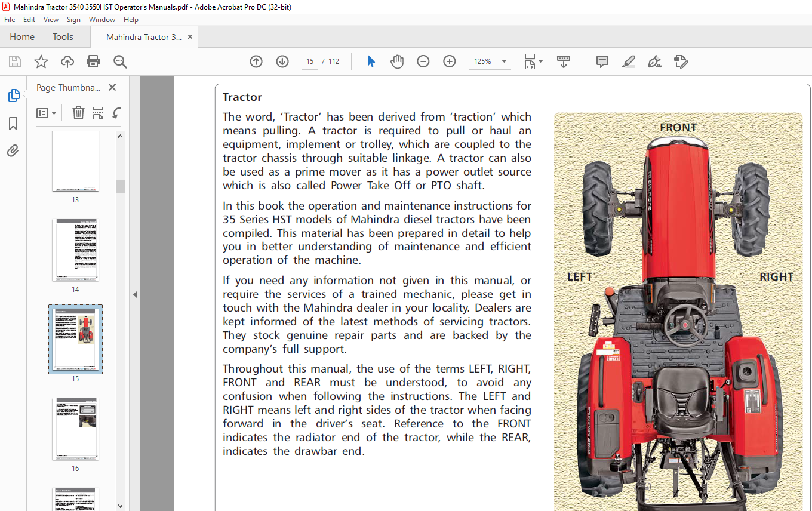The image size is (812, 511).
Task: Open thumbnail options dropdown menu
Action: click(x=46, y=113)
